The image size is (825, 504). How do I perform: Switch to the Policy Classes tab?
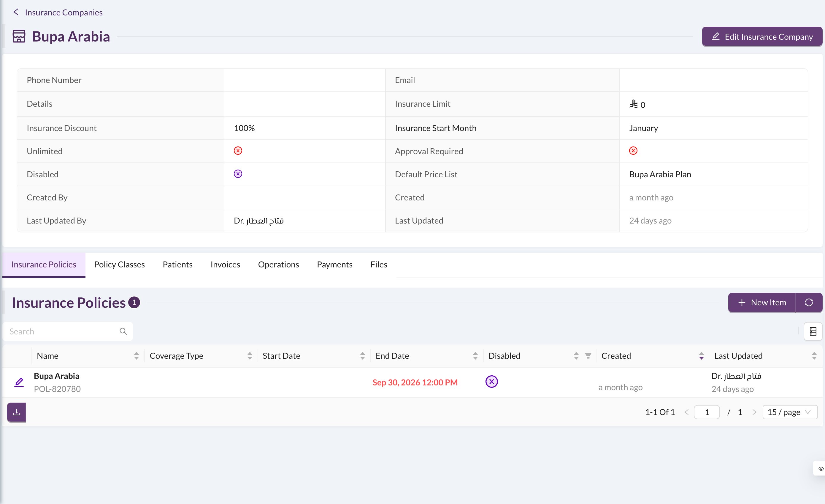(x=120, y=264)
